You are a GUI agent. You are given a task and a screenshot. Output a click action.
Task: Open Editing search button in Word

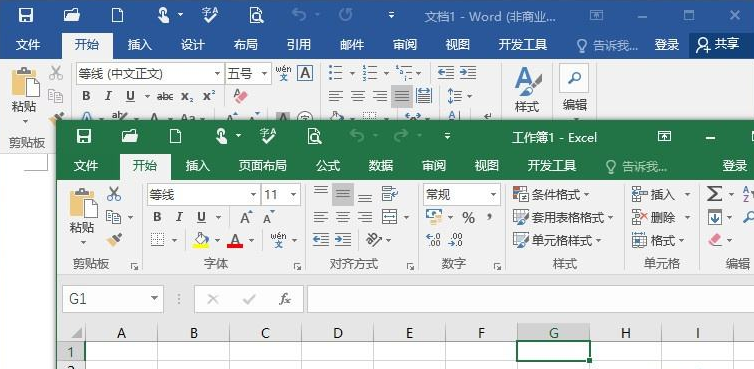pos(574,78)
